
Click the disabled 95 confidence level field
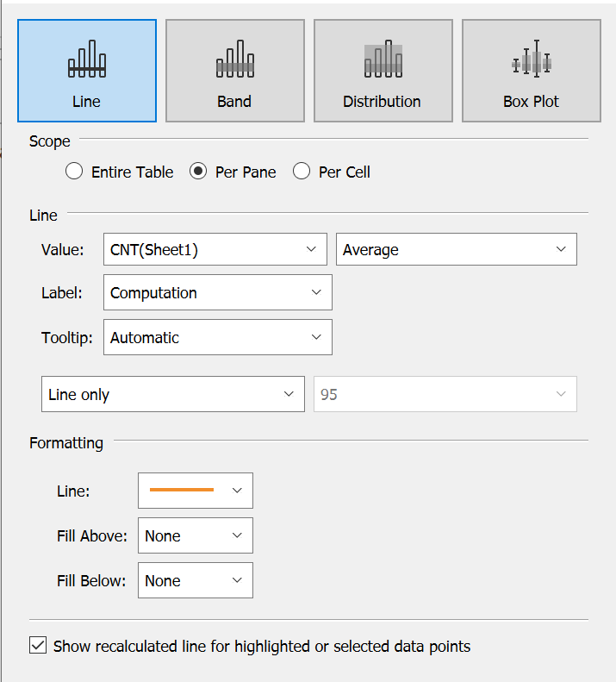(x=445, y=395)
